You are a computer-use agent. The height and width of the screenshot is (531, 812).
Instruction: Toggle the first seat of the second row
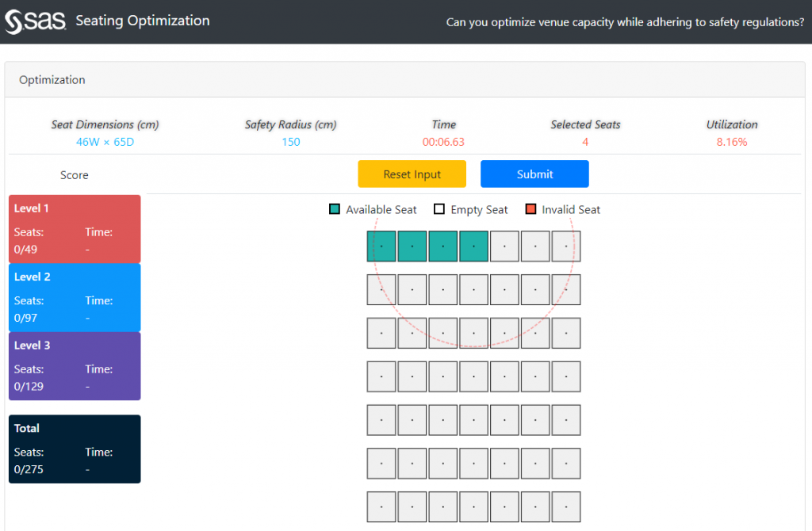381,289
